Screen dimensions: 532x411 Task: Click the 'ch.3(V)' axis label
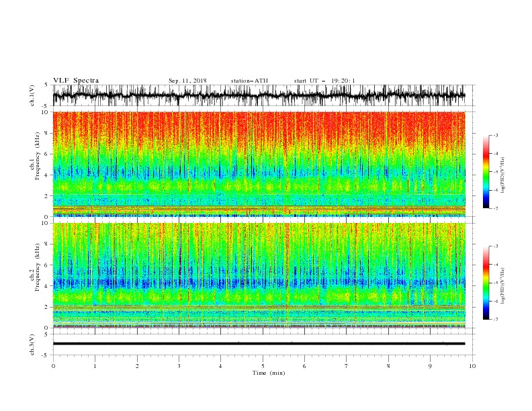click(x=32, y=345)
